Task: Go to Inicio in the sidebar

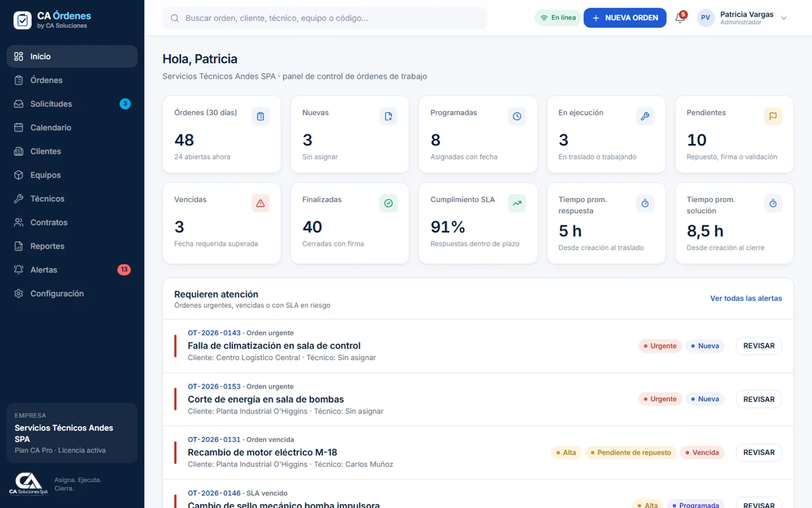Action: coord(72,57)
